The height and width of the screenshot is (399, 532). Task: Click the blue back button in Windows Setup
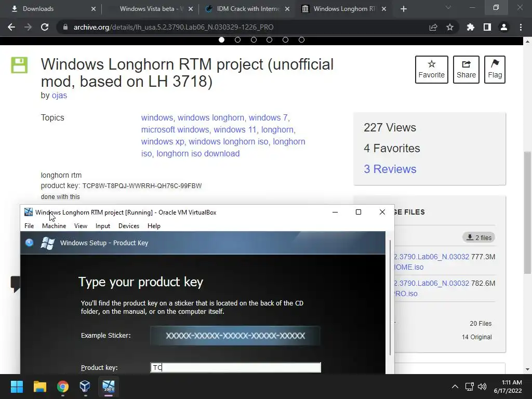(30, 243)
